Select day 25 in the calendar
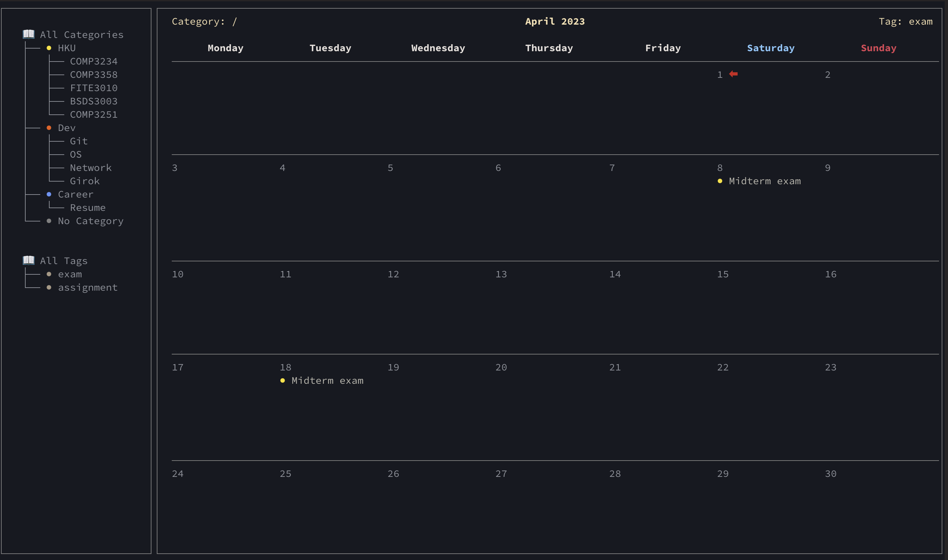948x560 pixels. [286, 474]
